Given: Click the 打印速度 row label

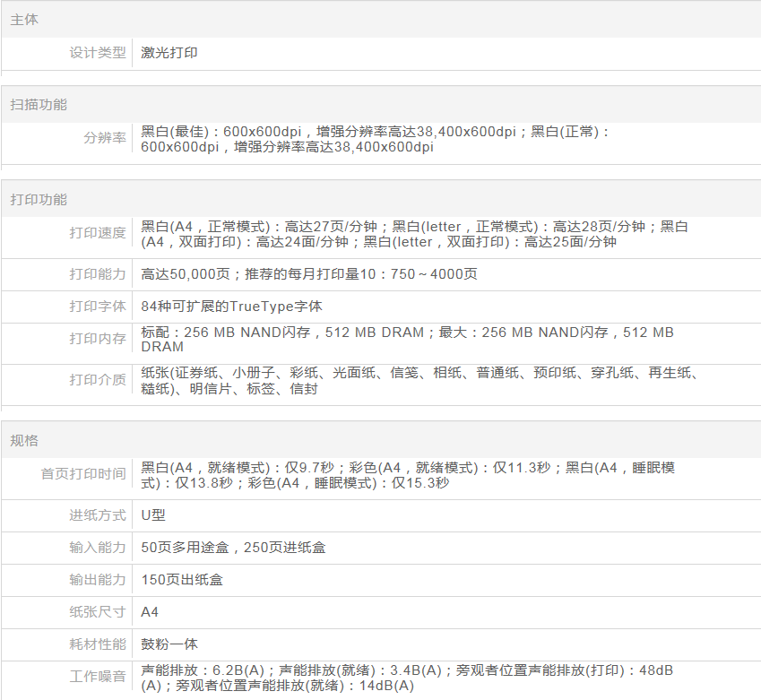Looking at the screenshot, I should [98, 233].
